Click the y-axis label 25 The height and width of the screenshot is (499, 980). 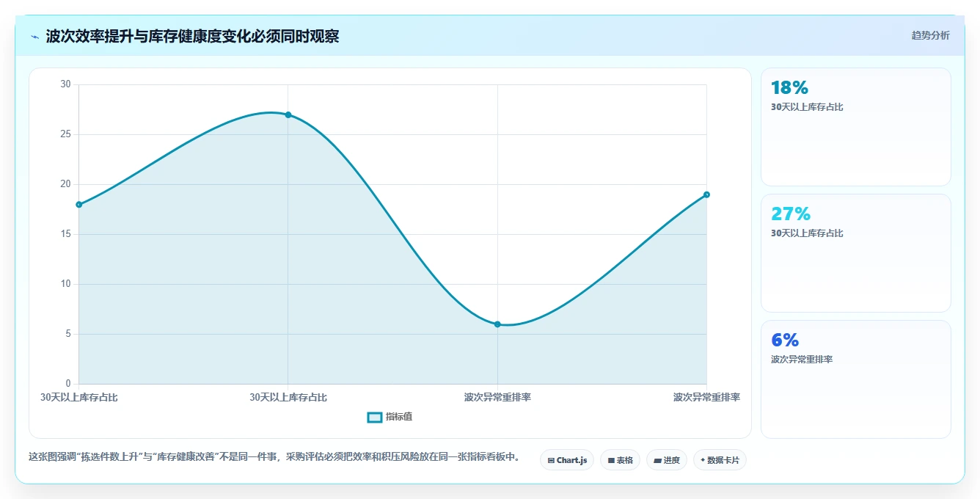65,134
